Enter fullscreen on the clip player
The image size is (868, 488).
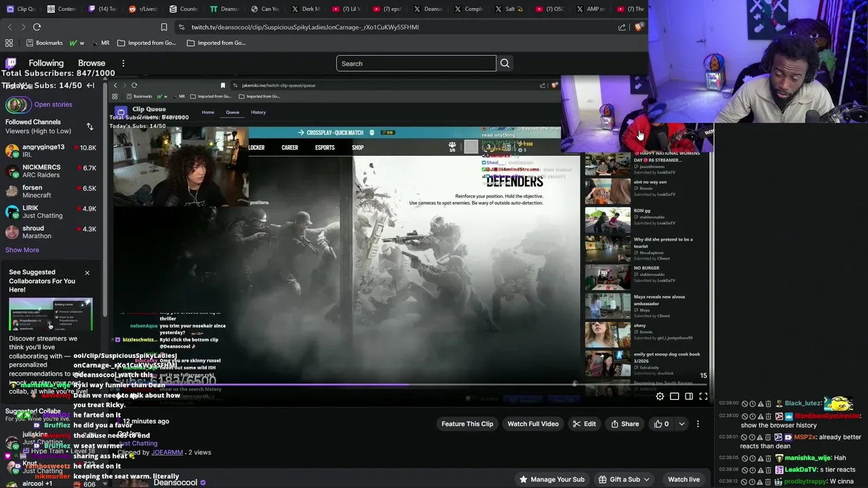703,396
